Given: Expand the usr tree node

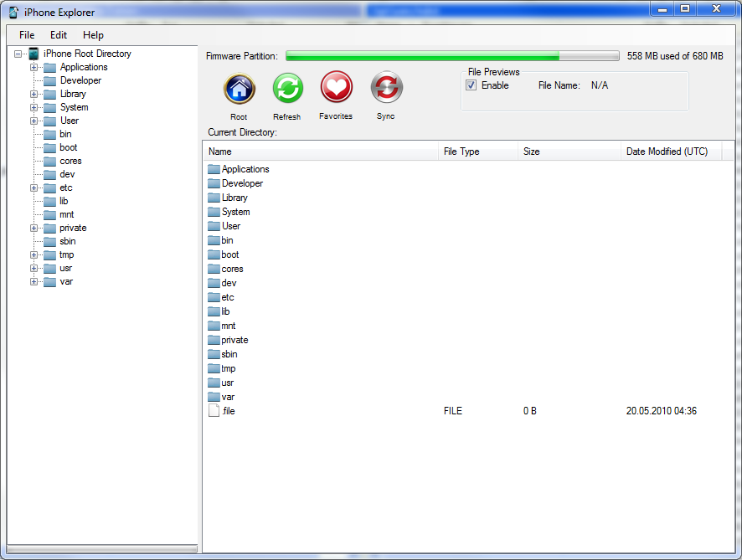Looking at the screenshot, I should (33, 268).
